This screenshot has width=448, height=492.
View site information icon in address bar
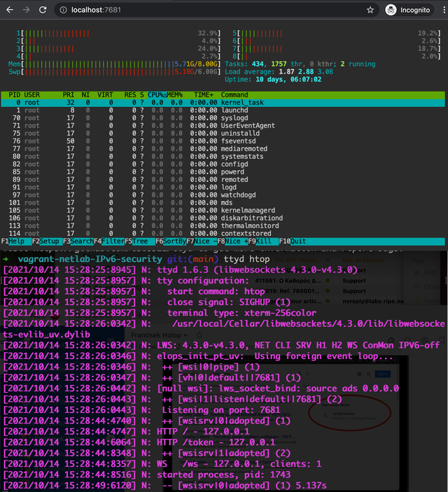coord(64,10)
